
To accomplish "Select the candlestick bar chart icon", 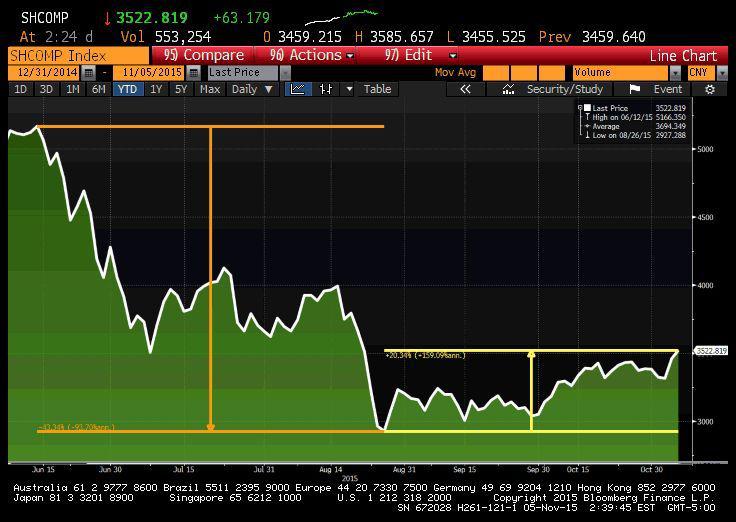I will (325, 89).
